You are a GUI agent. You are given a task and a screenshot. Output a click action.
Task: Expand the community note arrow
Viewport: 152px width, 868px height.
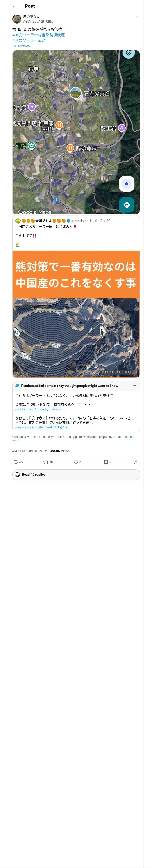click(134, 386)
